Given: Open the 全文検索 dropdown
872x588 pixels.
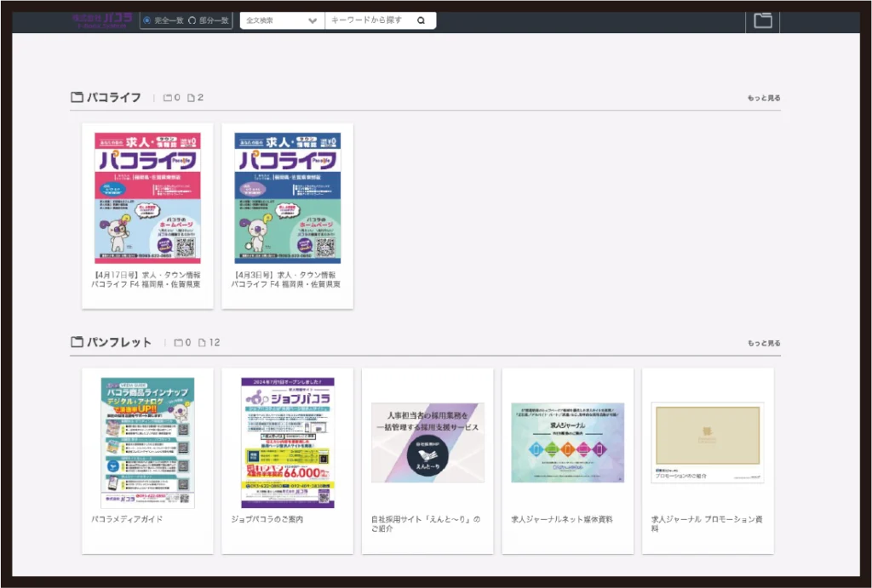Looking at the screenshot, I should (x=282, y=20).
